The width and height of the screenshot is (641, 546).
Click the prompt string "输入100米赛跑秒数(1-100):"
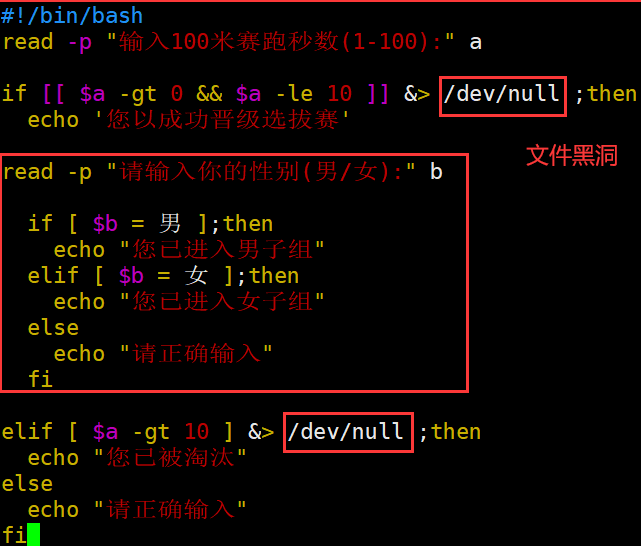280,42
